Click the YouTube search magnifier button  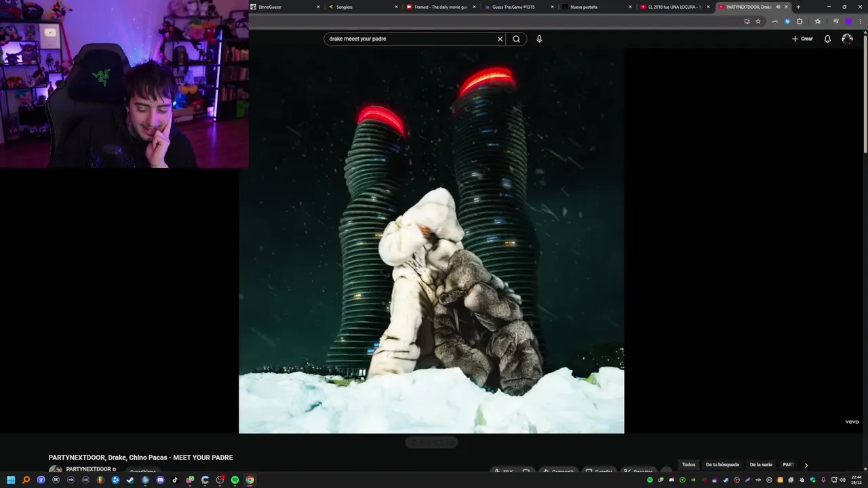point(516,39)
